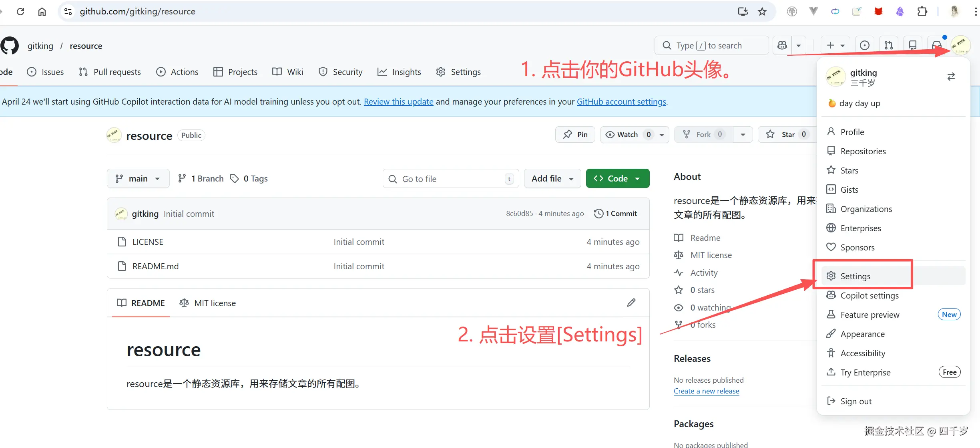Click the GitHub octocat logo
The width and height of the screenshot is (980, 448).
[x=10, y=45]
